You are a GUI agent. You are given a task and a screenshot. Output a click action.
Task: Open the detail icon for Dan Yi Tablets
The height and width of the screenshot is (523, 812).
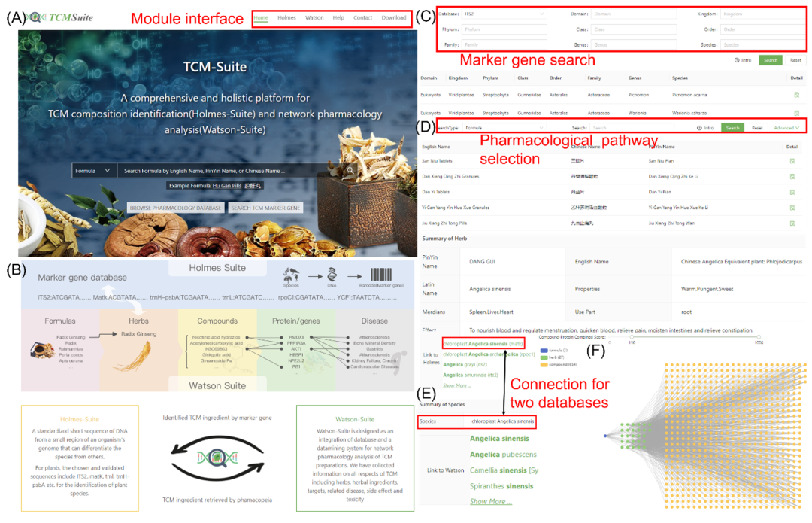[792, 193]
